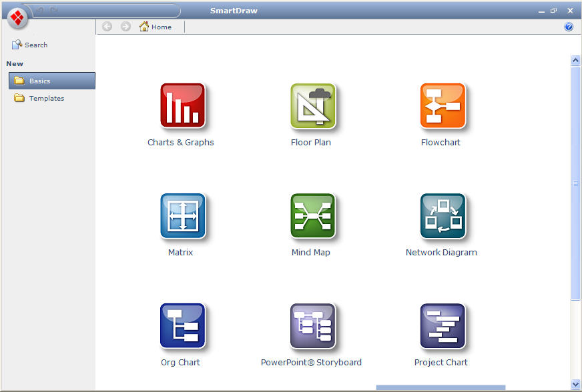Click redo in the quick access toolbar
Screen dimensions: 582x392
tap(52, 11)
